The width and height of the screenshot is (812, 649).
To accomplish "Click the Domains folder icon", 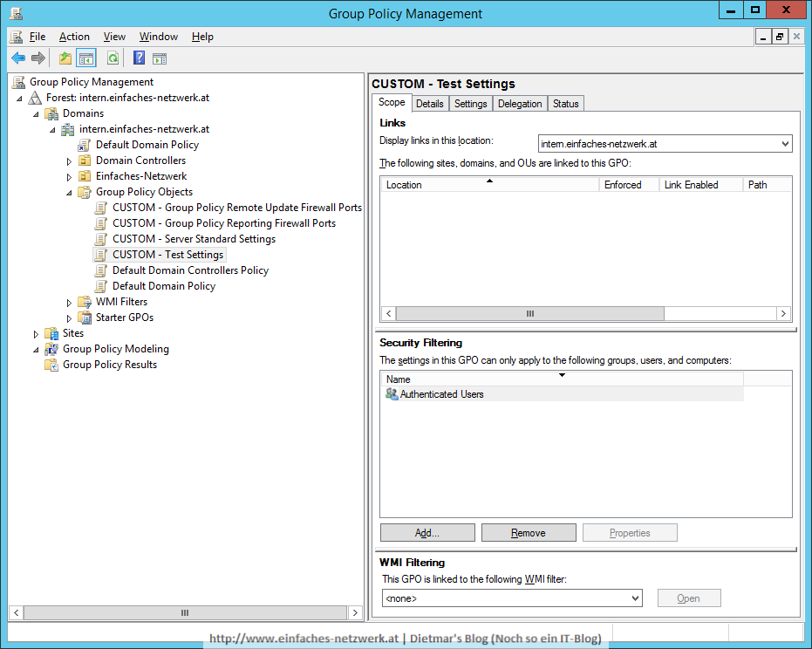I will click(51, 113).
